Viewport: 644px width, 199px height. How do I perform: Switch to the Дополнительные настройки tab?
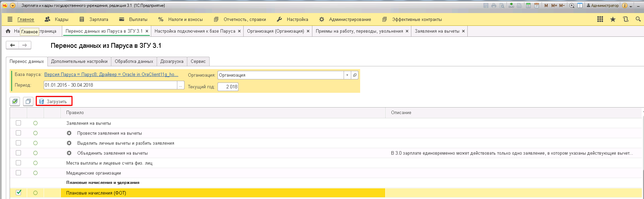(x=79, y=62)
